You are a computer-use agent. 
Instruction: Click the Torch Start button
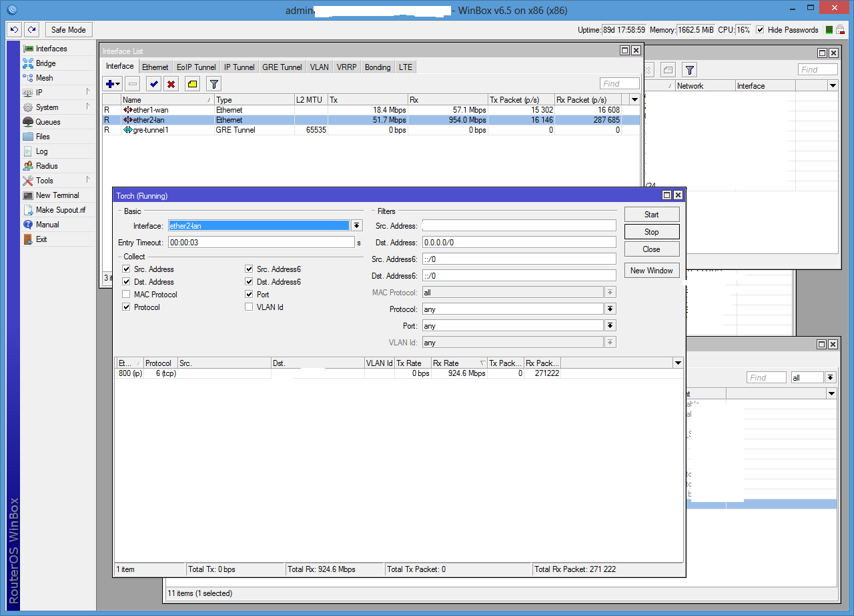652,215
